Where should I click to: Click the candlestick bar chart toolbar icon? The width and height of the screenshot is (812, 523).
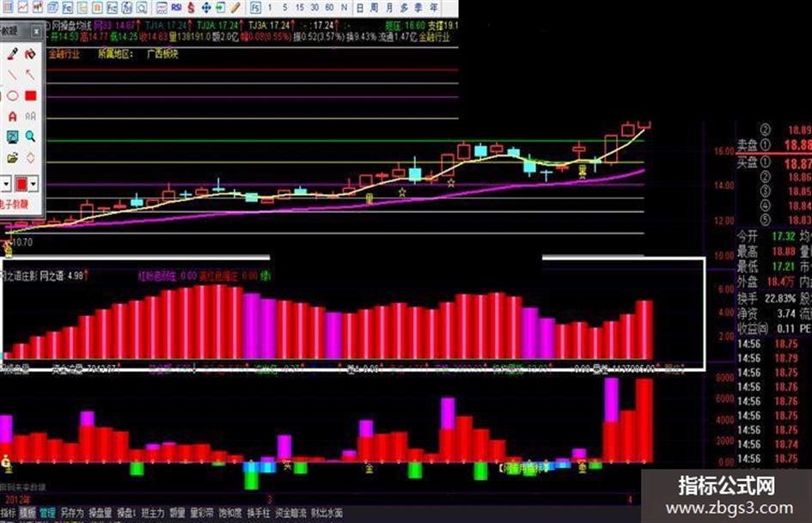(x=38, y=7)
